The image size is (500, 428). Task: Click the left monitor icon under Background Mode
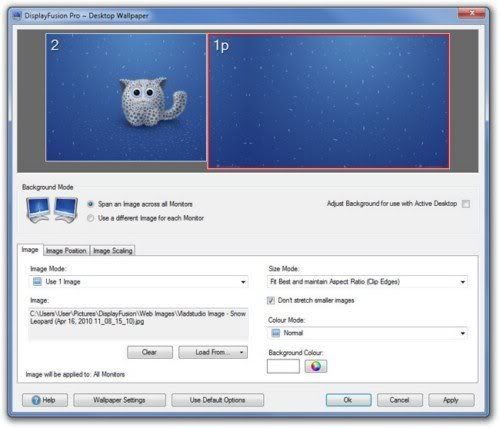coord(38,209)
